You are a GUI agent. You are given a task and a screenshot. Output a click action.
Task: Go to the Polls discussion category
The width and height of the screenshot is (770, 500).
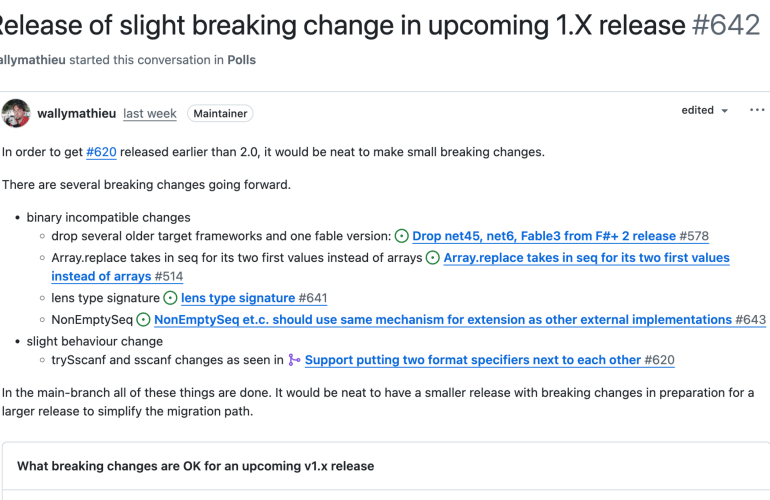point(242,60)
